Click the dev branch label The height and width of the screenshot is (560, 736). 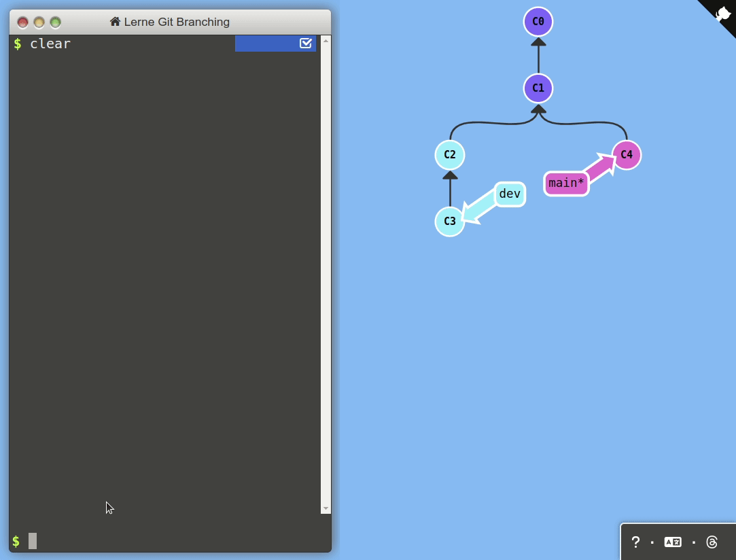point(510,194)
